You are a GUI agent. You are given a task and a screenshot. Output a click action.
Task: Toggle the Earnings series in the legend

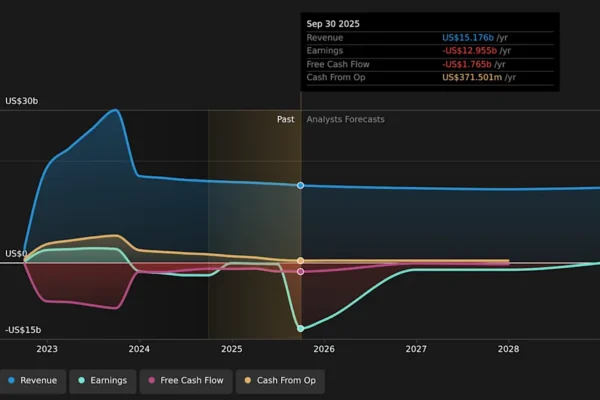point(102,381)
